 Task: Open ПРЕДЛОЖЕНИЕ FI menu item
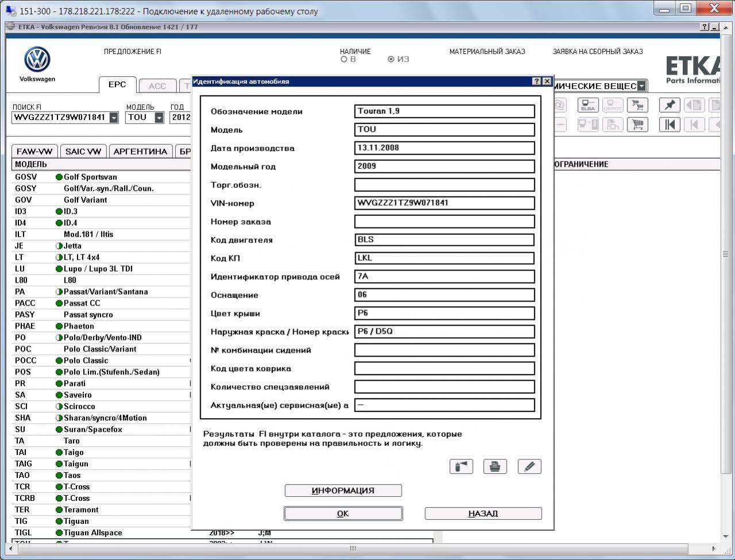(133, 52)
